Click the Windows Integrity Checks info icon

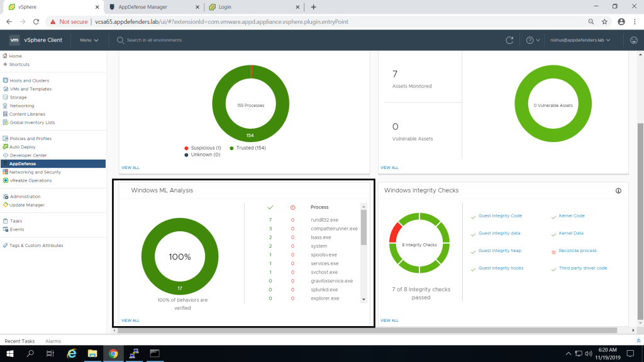click(618, 190)
